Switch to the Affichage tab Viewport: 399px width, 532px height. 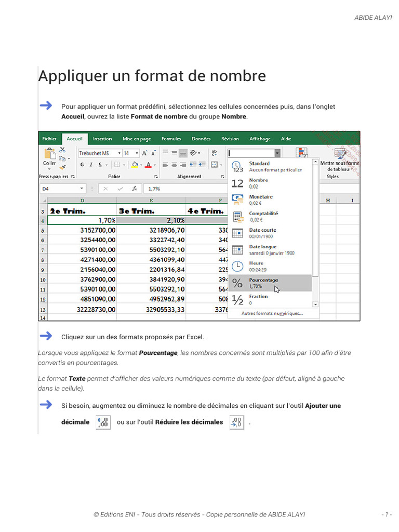[260, 139]
